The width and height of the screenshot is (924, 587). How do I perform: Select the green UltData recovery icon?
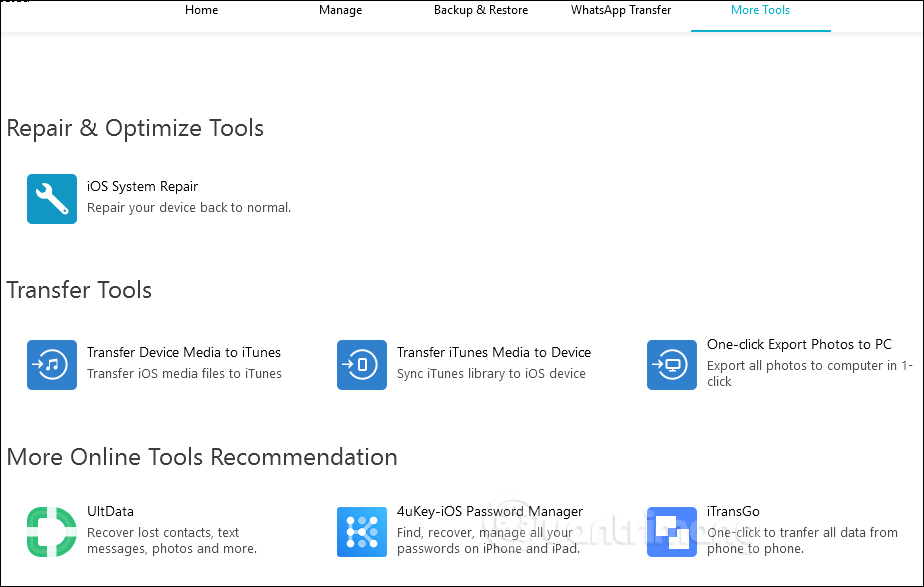51,532
